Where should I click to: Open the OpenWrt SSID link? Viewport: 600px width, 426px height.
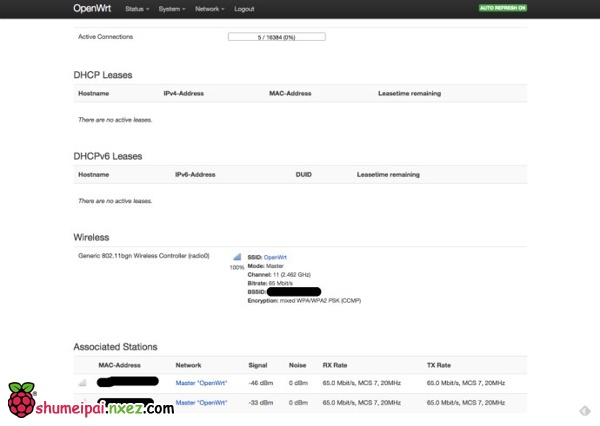[x=275, y=257]
